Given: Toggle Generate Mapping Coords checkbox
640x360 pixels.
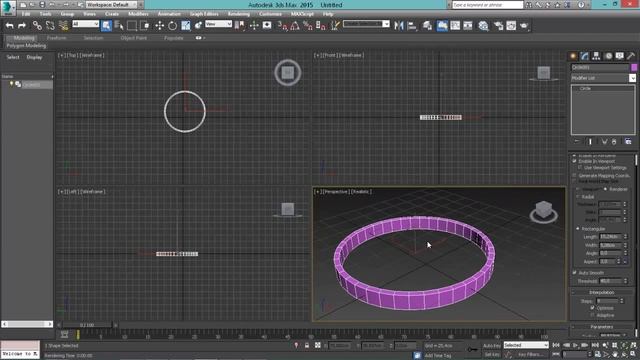Looking at the screenshot, I should click(x=574, y=176).
